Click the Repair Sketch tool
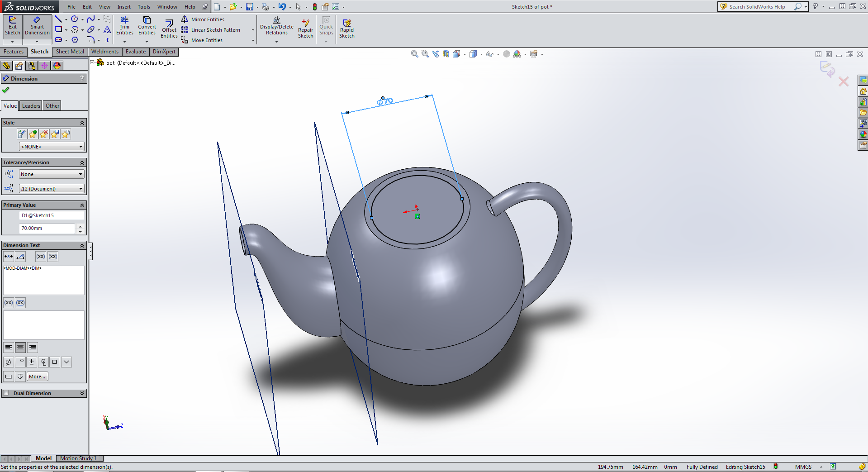The image size is (868, 472). pyautogui.click(x=306, y=29)
